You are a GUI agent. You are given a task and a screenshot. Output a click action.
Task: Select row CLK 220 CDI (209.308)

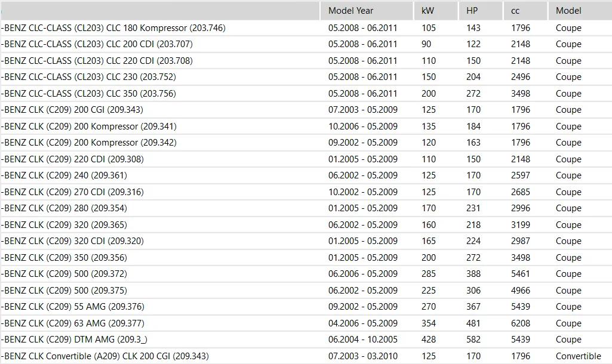click(306, 159)
